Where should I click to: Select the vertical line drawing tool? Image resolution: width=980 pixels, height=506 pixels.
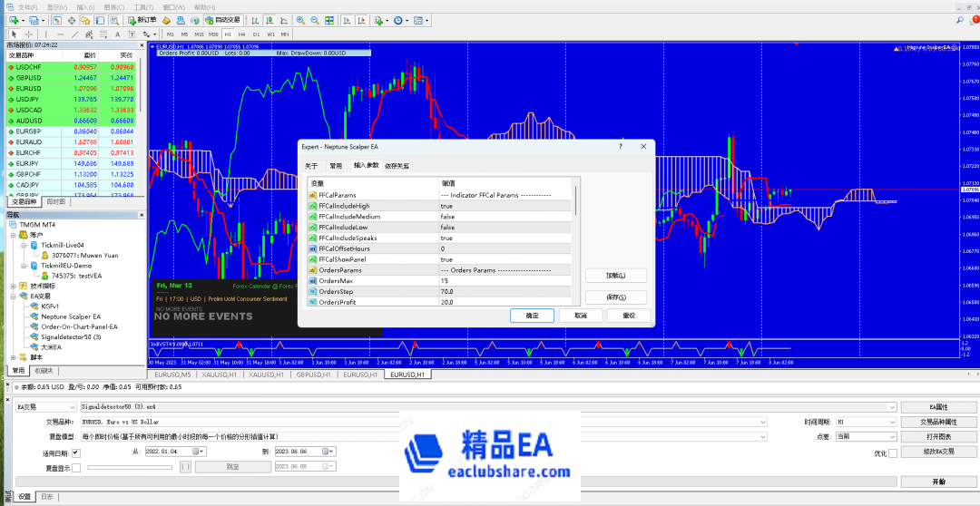pyautogui.click(x=46, y=34)
